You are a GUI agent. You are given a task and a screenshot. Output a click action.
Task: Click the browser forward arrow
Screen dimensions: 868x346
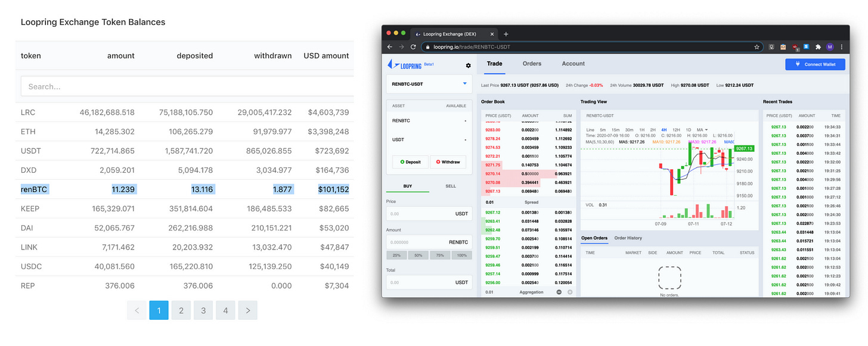(x=402, y=46)
